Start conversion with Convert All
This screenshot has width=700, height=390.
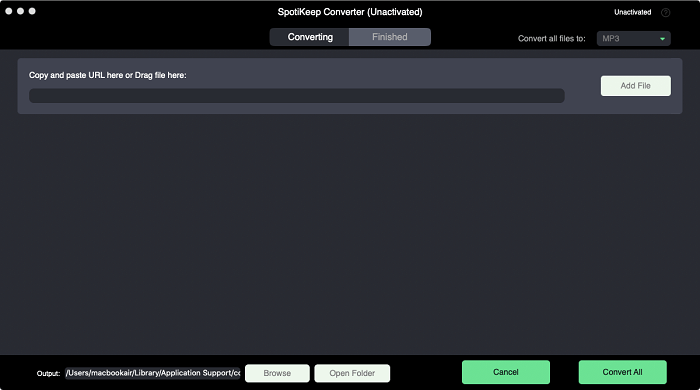(623, 372)
